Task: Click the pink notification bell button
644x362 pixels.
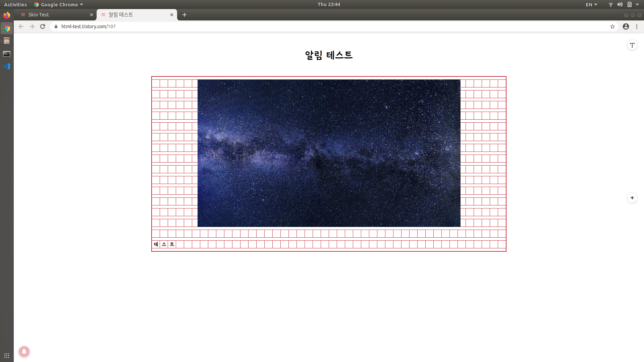Action: pos(24,352)
